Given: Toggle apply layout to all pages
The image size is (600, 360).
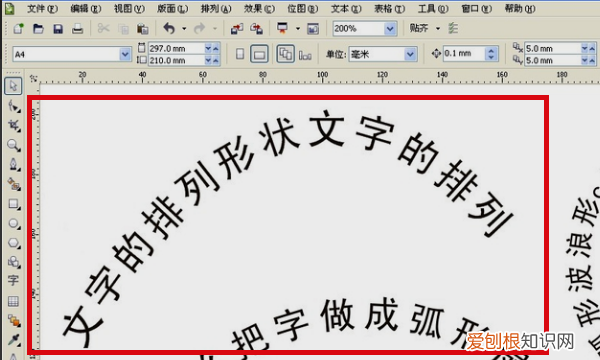Looking at the screenshot, I should pyautogui.click(x=285, y=54).
